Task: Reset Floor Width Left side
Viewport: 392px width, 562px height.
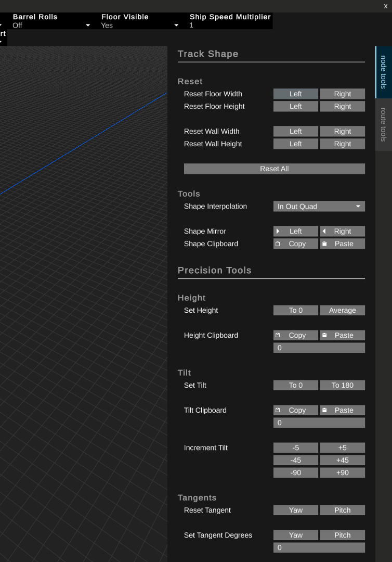Action: (x=295, y=94)
